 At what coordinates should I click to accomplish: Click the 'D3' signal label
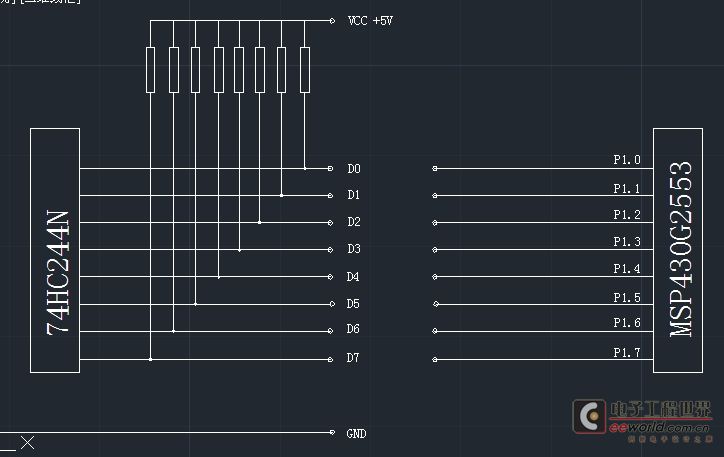point(354,249)
